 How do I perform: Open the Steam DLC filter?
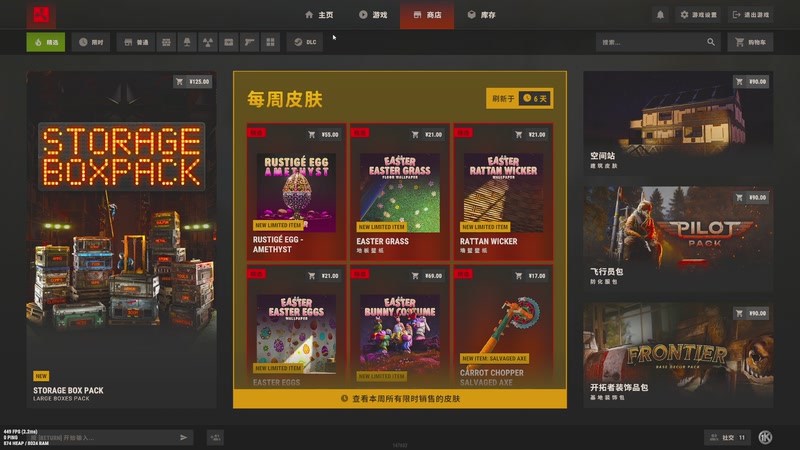(305, 42)
